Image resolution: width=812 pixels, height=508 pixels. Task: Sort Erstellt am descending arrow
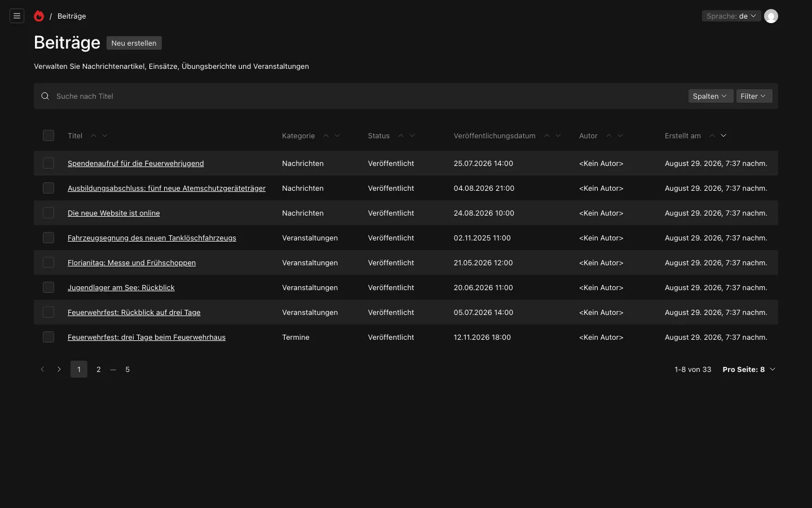click(723, 135)
